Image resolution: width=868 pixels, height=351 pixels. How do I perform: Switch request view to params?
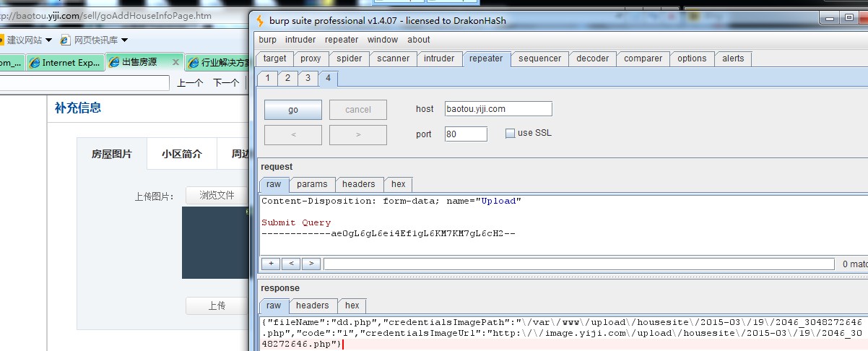312,184
